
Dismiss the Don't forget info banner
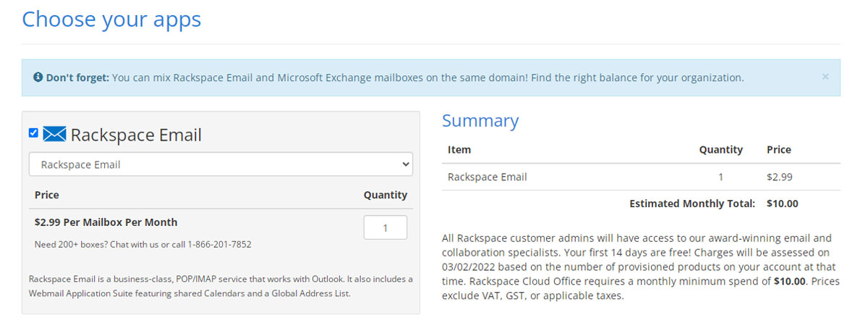(x=825, y=77)
